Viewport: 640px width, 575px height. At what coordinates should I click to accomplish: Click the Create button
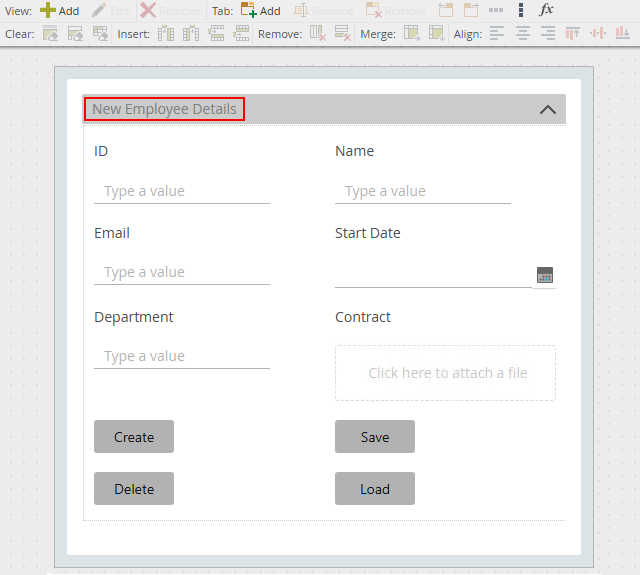point(134,437)
